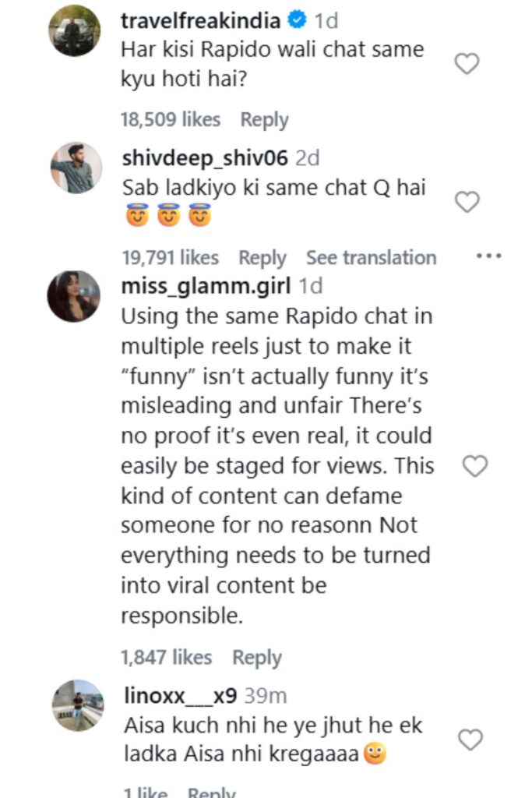Open miss_glamm.girl username link
Screen dimensions: 532x798
pyautogui.click(x=206, y=286)
